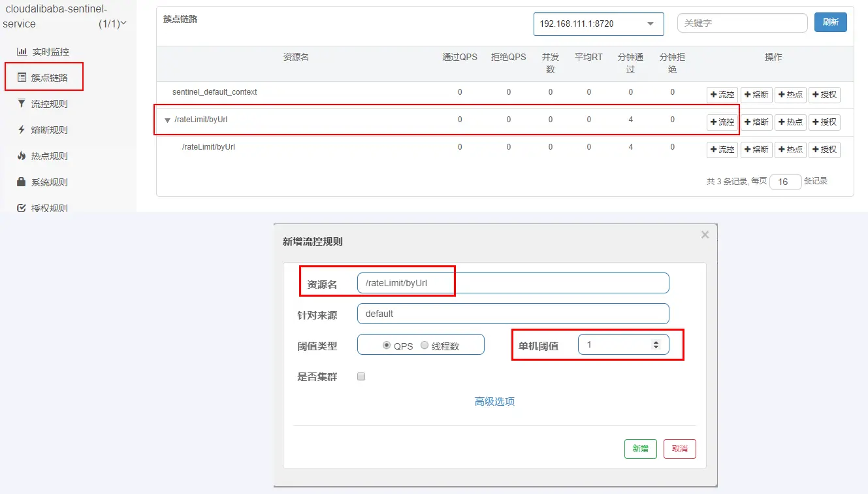Viewport: 868px width, 494px height.
Task: Open the 192.168.111.1:8720 machine dropdown
Action: [598, 24]
